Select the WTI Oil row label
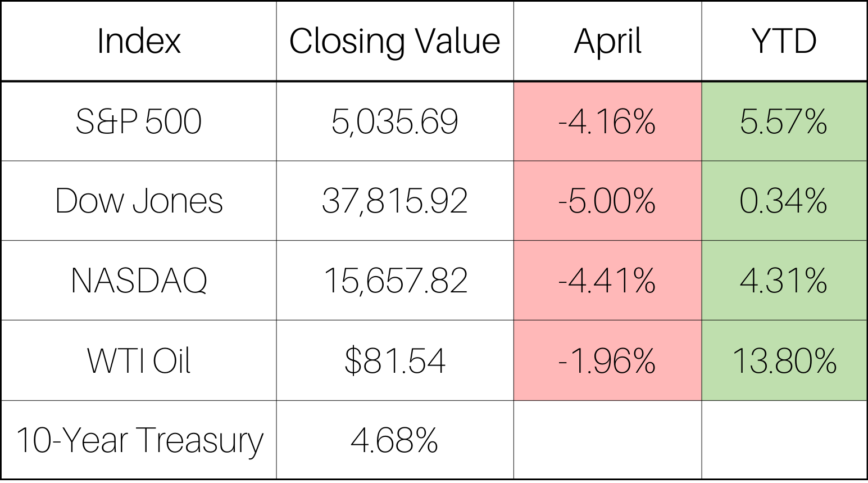Image resolution: width=868 pixels, height=483 pixels. 139,360
